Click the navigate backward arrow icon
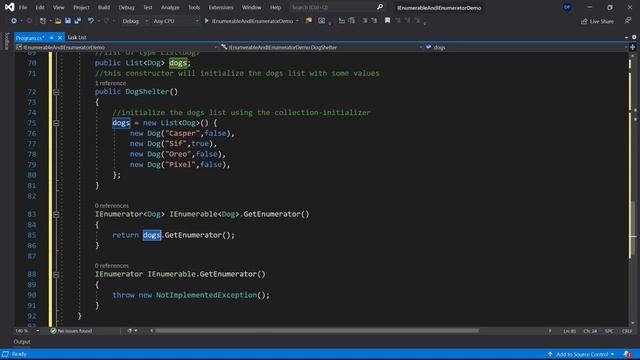 (13, 21)
